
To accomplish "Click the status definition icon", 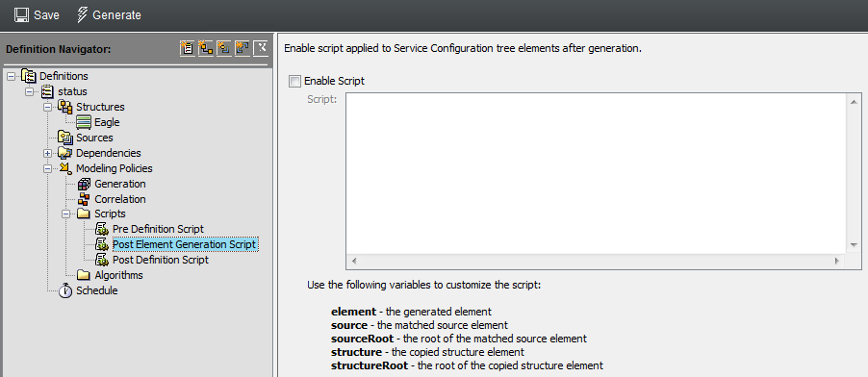I will 47,91.
